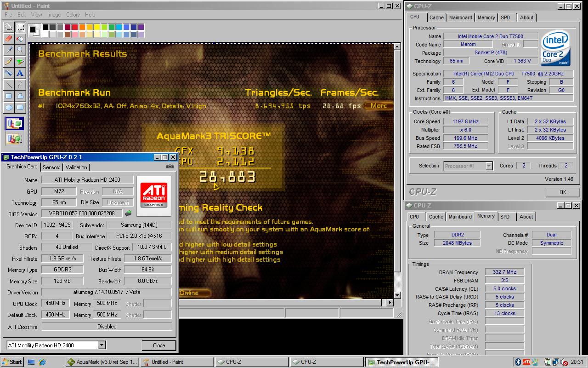Select the Curve tool in Paint
The width and height of the screenshot is (588, 368).
tap(20, 84)
